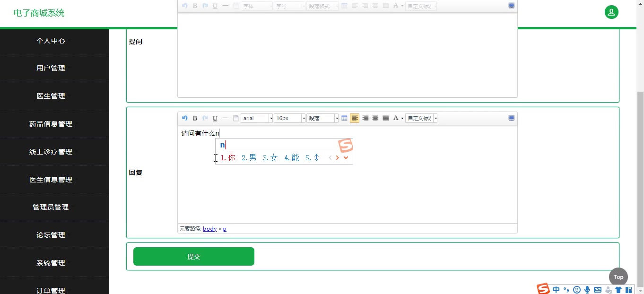This screenshot has height=294, width=644.
Task: Open 论坛管理 sidebar menu
Action: coord(51,235)
